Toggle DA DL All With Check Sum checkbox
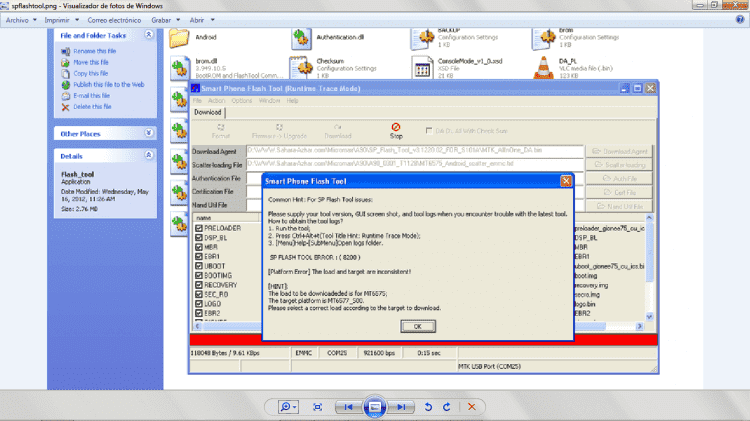Screen dimensions: 750x421 (429, 131)
